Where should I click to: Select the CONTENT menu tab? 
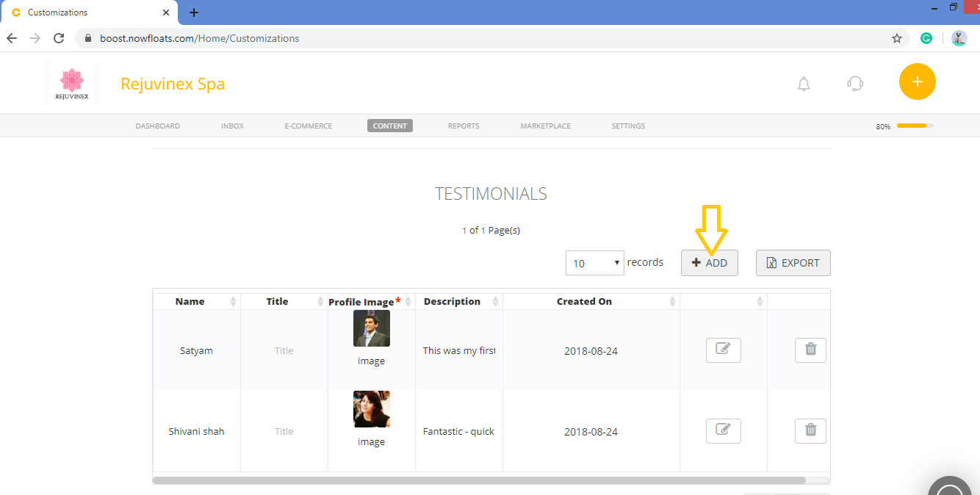(x=390, y=126)
